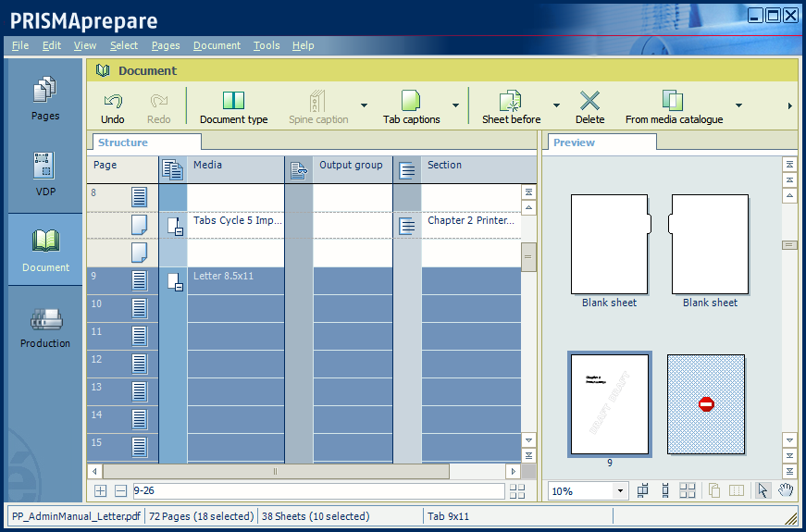The image size is (806, 532).
Task: Toggle thumbnail grid view in Preview toolbar
Action: coord(688,491)
